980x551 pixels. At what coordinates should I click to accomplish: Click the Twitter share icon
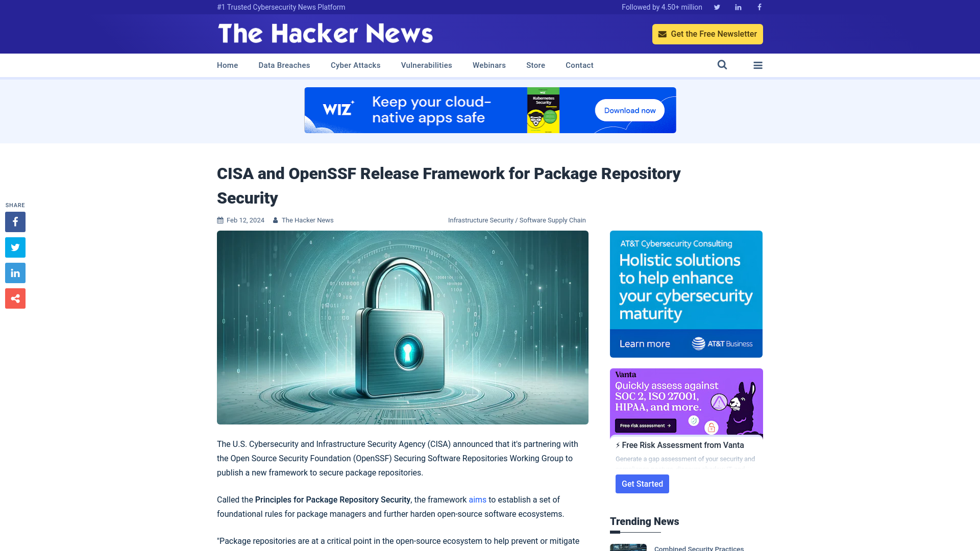click(15, 247)
